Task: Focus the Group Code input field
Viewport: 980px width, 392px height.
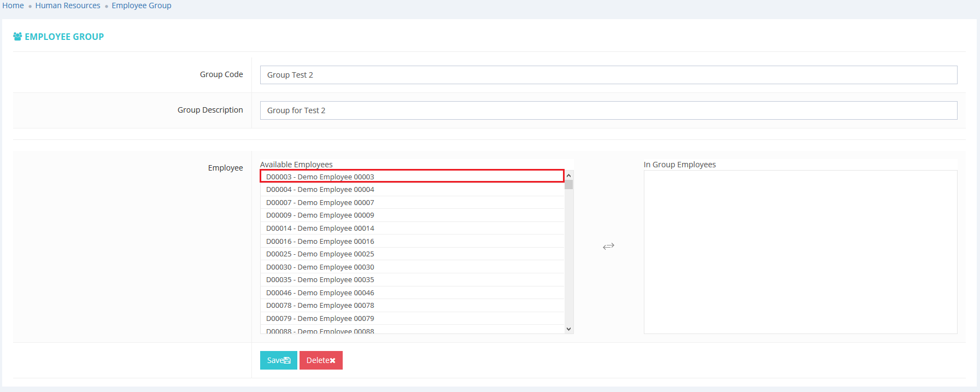Action: point(608,75)
